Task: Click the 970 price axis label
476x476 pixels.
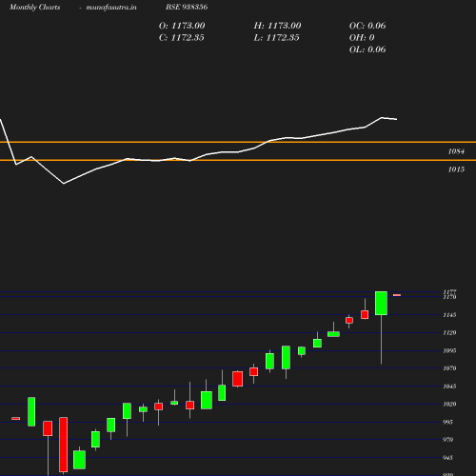Action: click(447, 440)
